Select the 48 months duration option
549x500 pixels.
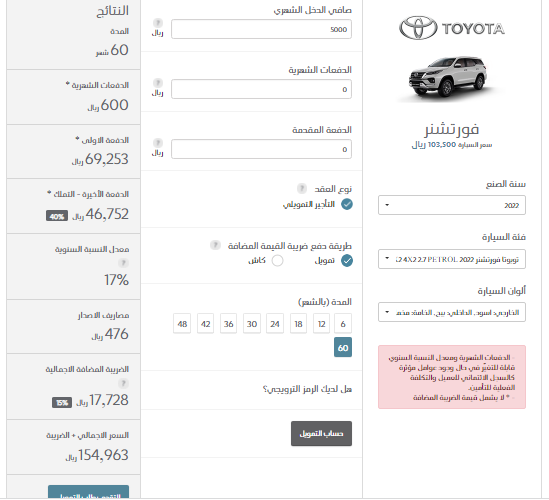(x=182, y=324)
